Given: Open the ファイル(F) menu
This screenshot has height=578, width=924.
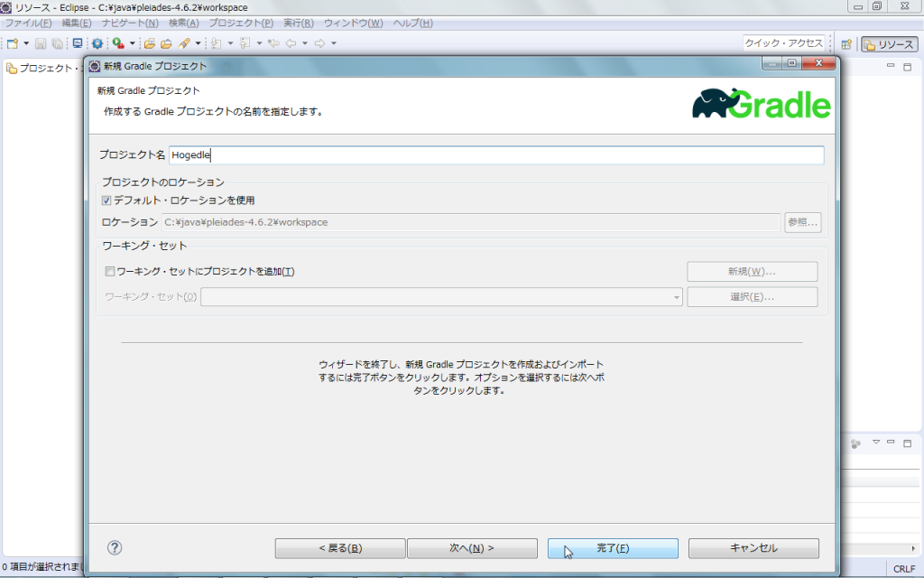Looking at the screenshot, I should (28, 23).
